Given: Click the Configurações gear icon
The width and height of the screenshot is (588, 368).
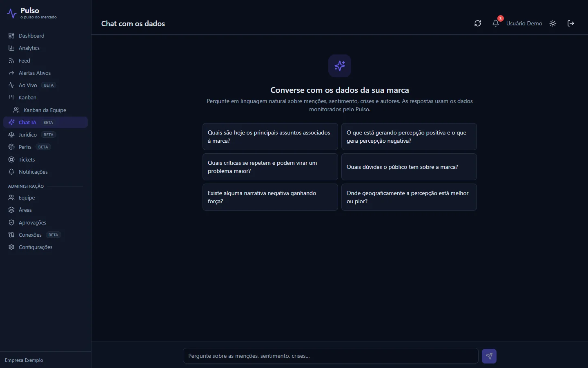Looking at the screenshot, I should [x=11, y=247].
